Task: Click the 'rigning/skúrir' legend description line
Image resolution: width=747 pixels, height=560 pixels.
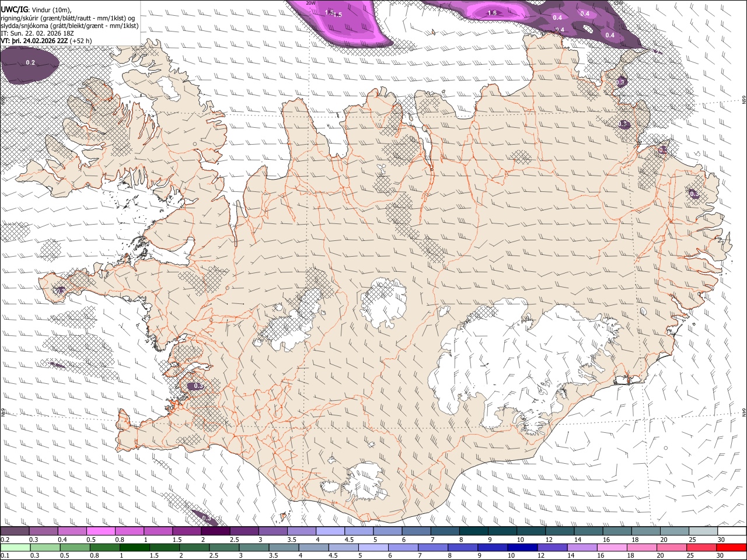Action: (68, 18)
